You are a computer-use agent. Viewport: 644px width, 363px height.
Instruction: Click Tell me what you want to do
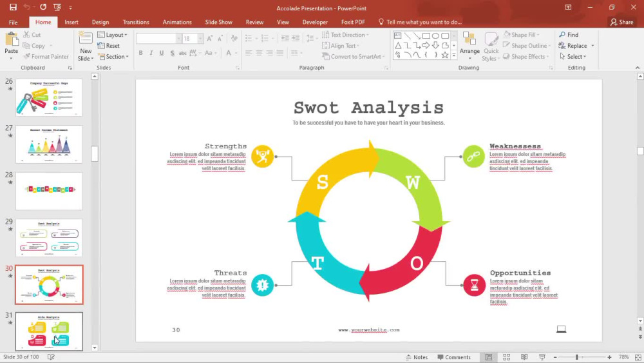pos(420,22)
